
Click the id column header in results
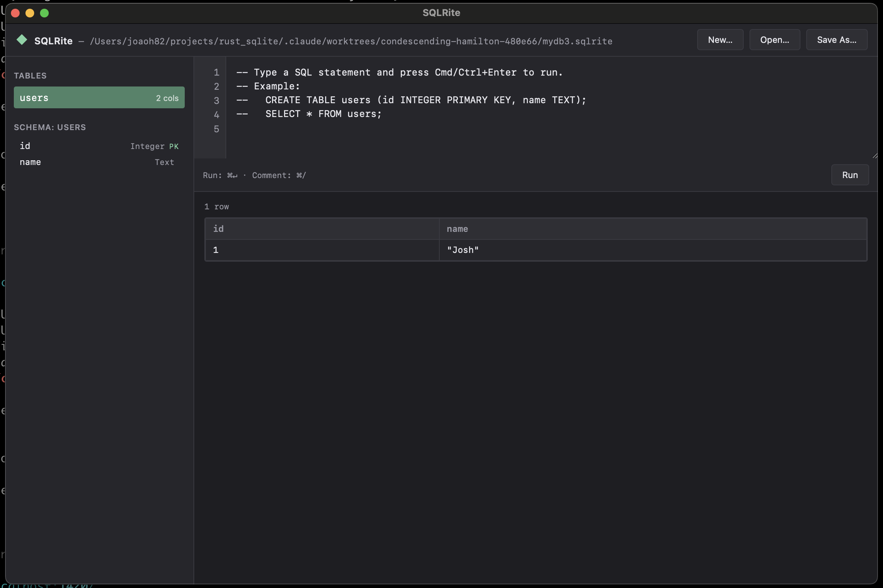tap(219, 229)
